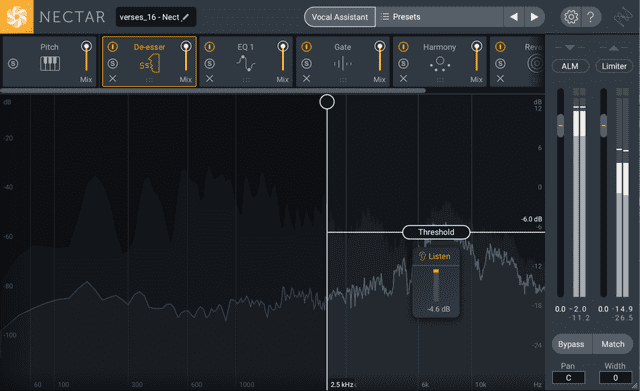Open the Pitch module piano keyboard icon

coord(50,64)
